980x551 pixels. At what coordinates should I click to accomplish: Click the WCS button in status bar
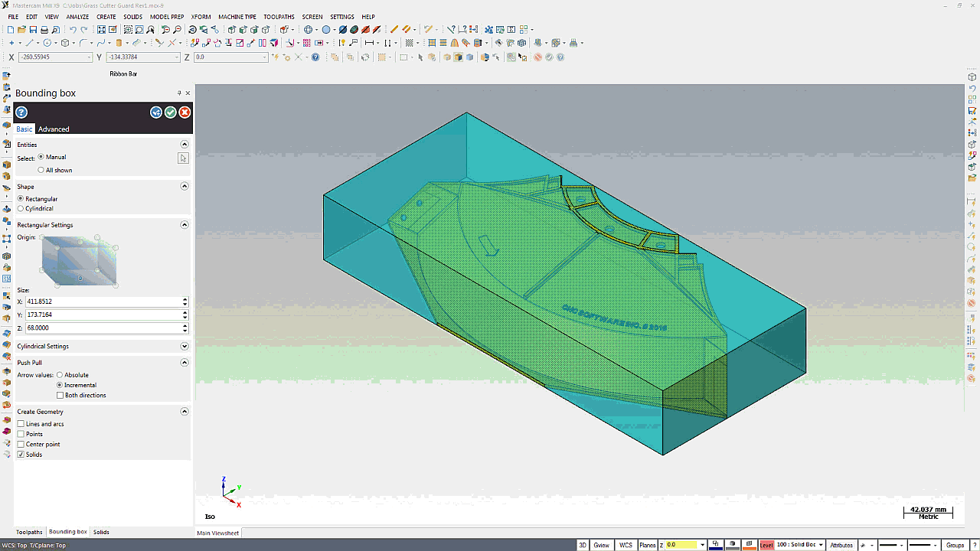pyautogui.click(x=626, y=545)
